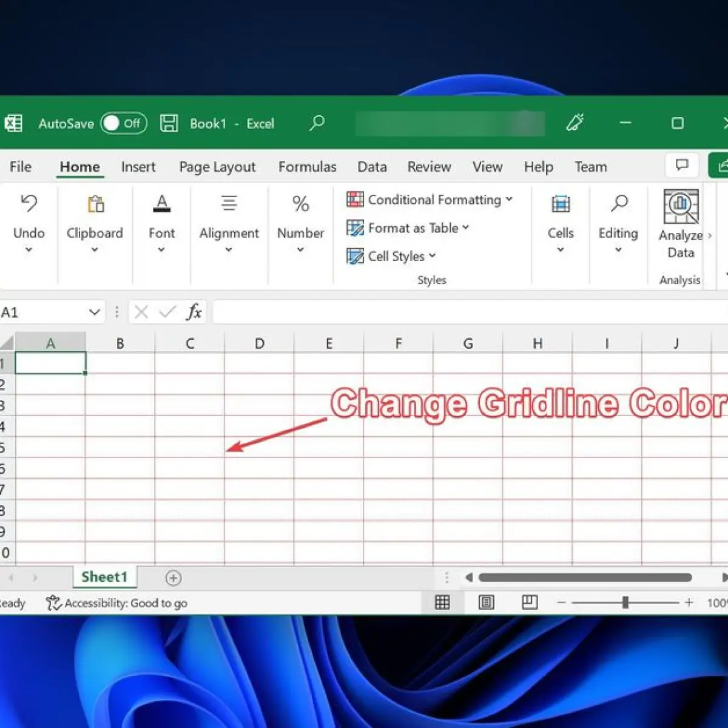Click the Alignment lines icon
Viewport: 728px width, 728px height.
tap(229, 203)
